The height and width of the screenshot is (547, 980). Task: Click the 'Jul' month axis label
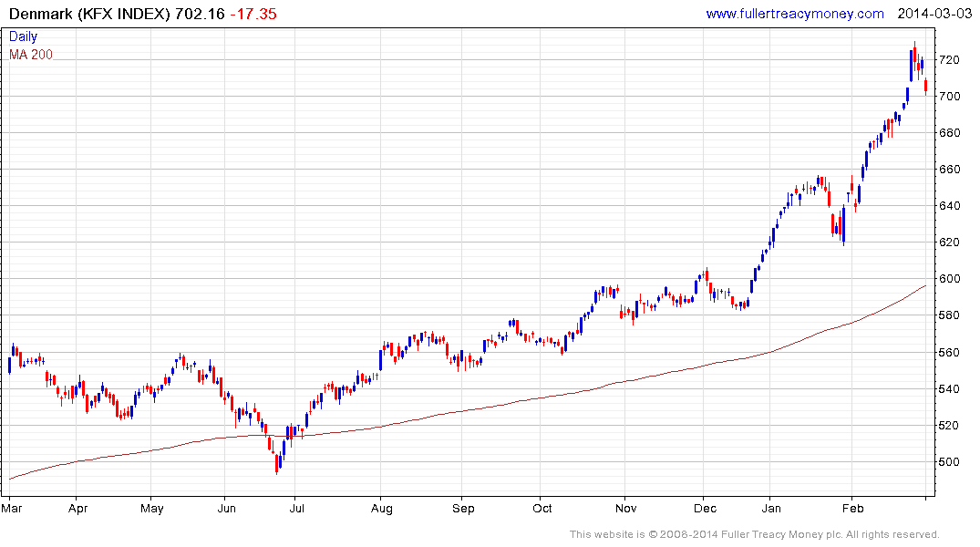click(x=296, y=508)
